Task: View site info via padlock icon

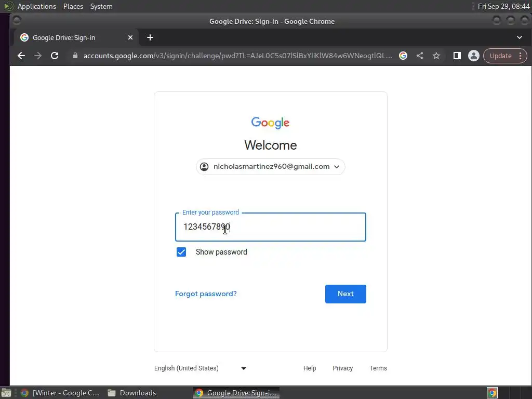Action: 75,56
